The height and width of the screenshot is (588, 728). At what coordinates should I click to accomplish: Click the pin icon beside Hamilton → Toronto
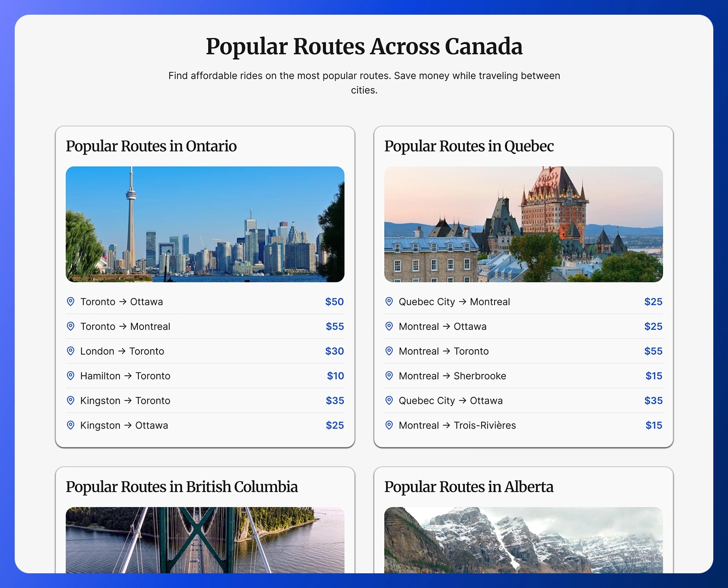point(70,376)
